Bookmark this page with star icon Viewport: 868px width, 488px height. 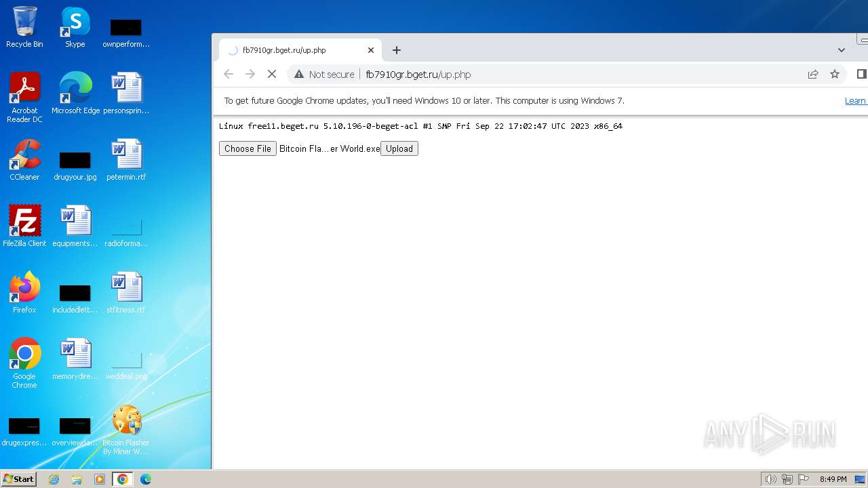[x=835, y=75]
